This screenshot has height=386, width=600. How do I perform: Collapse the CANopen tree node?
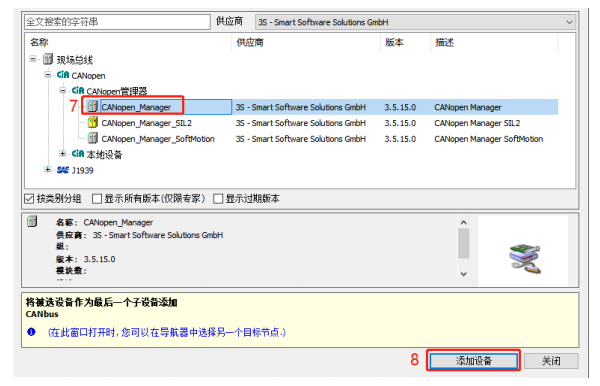click(x=48, y=75)
